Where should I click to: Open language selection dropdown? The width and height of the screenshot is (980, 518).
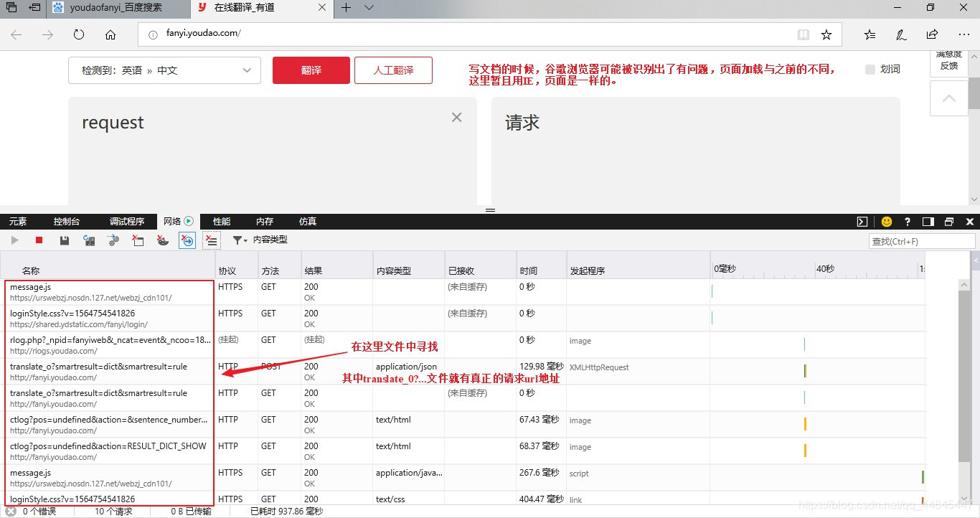(164, 70)
